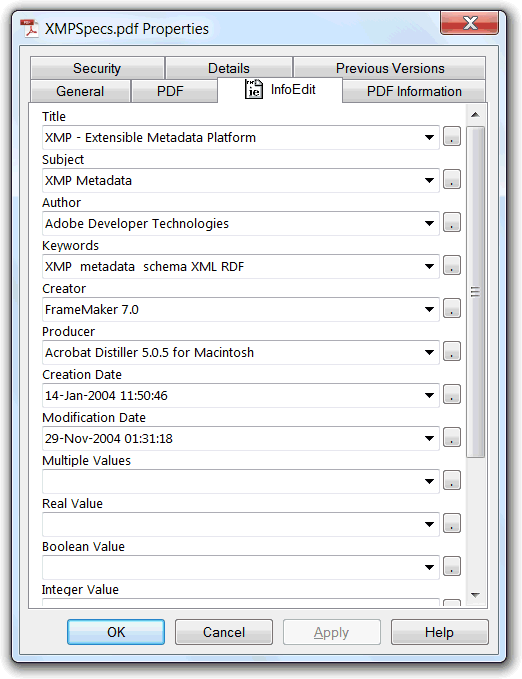Click the scrollbar down arrow
Screen dimensions: 522x679
pyautogui.click(x=475, y=595)
